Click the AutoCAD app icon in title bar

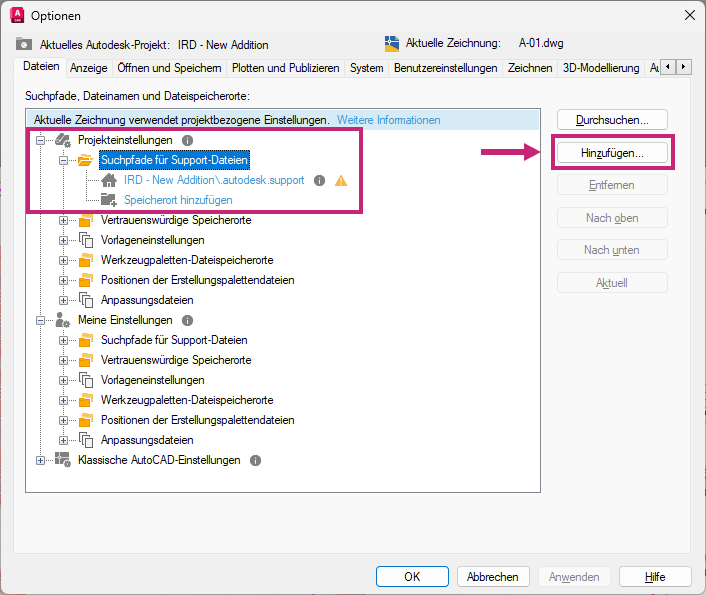tap(17, 15)
